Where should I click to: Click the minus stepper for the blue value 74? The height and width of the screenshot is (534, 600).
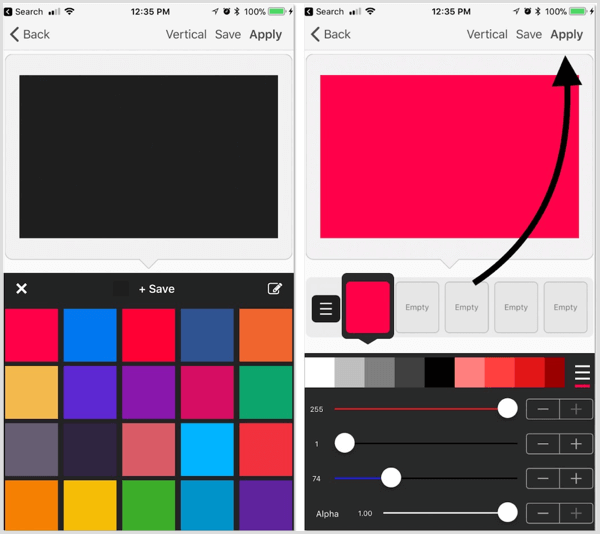[543, 479]
